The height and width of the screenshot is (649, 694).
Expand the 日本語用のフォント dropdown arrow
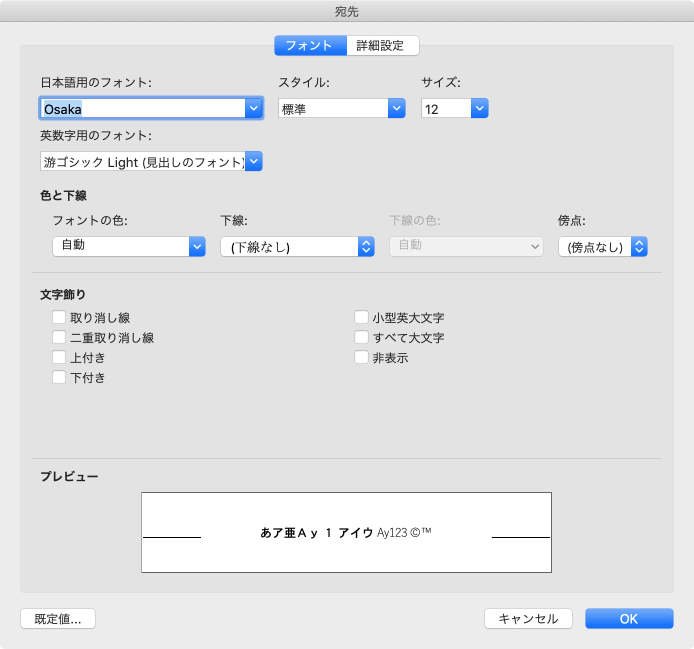[254, 108]
